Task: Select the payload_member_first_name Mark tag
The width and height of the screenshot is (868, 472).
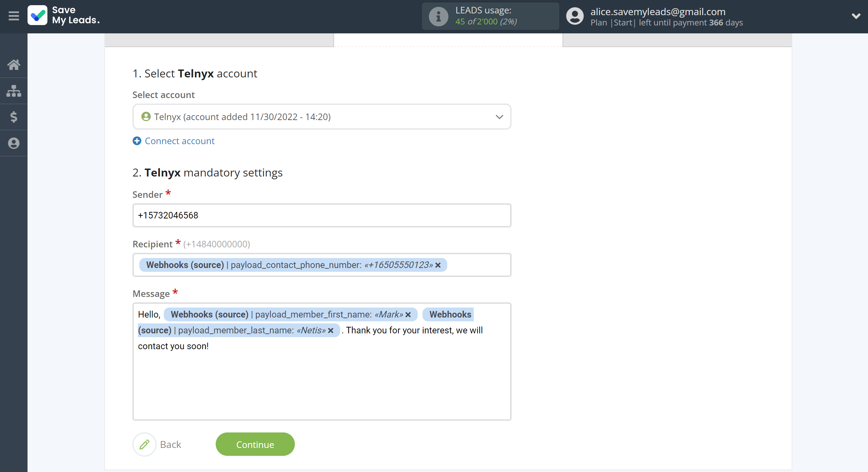Action: click(291, 314)
